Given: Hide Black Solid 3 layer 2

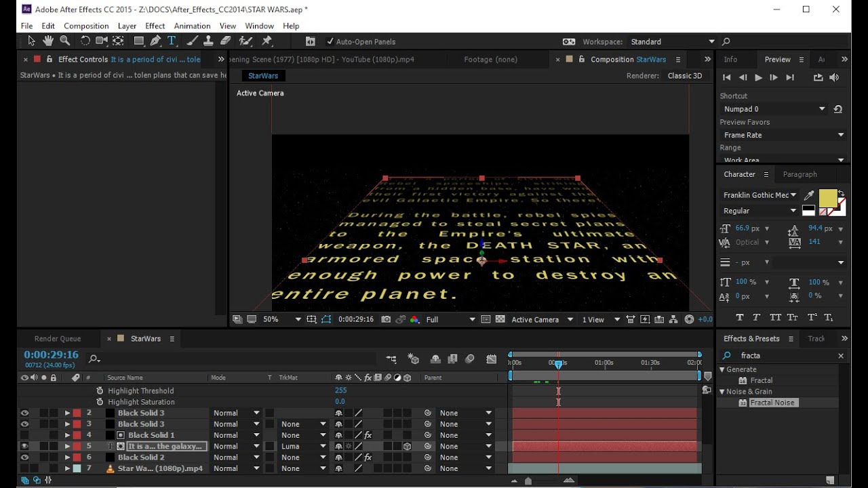Looking at the screenshot, I should click(24, 413).
